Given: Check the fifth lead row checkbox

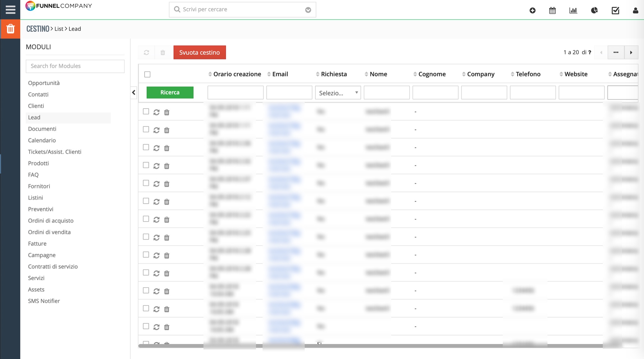Looking at the screenshot, I should click(146, 183).
